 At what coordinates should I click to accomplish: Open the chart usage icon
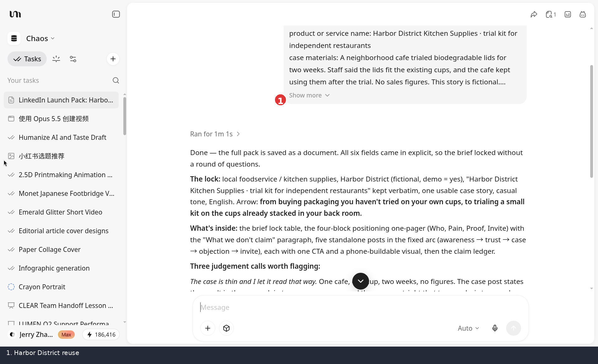(x=568, y=14)
